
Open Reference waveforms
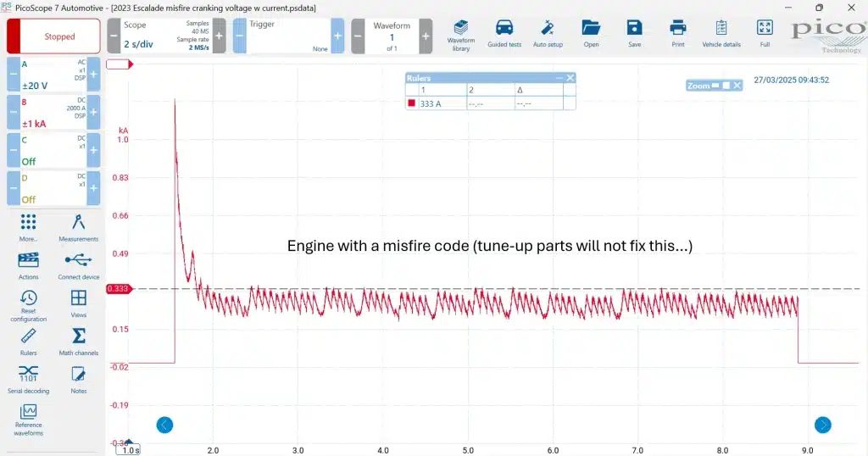tap(28, 420)
